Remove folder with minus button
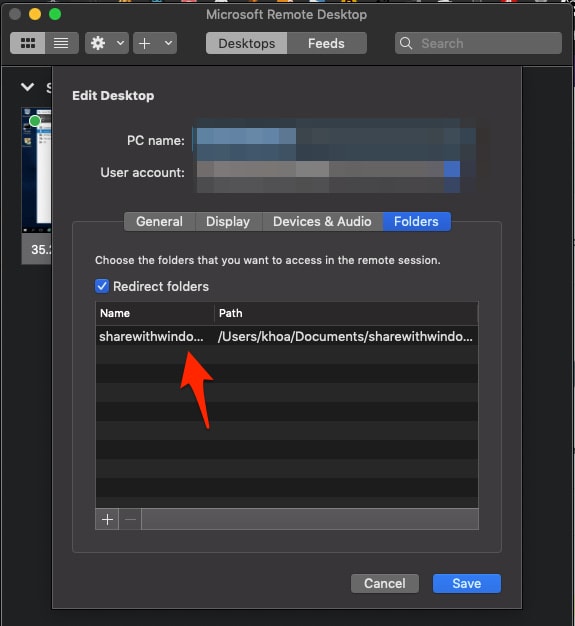The width and height of the screenshot is (575, 626). tap(130, 519)
